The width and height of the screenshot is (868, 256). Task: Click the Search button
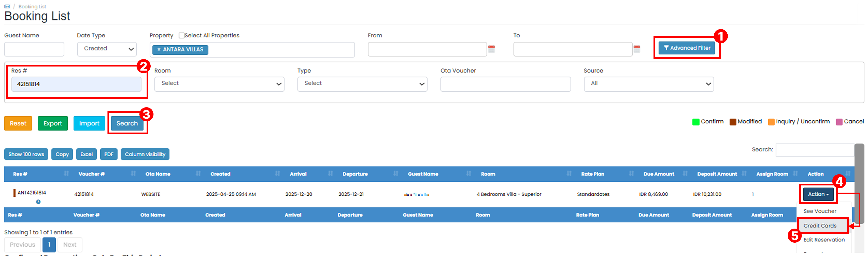point(127,123)
